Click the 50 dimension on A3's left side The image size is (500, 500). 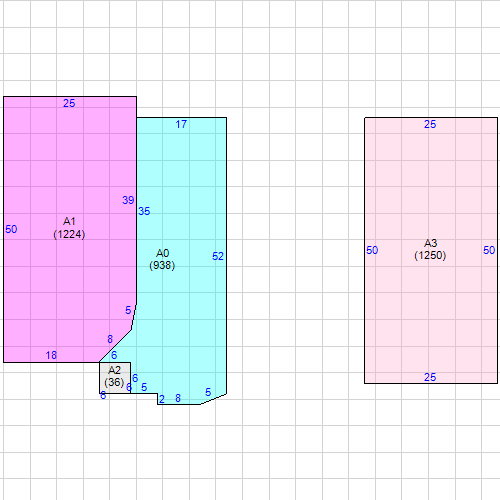point(372,250)
